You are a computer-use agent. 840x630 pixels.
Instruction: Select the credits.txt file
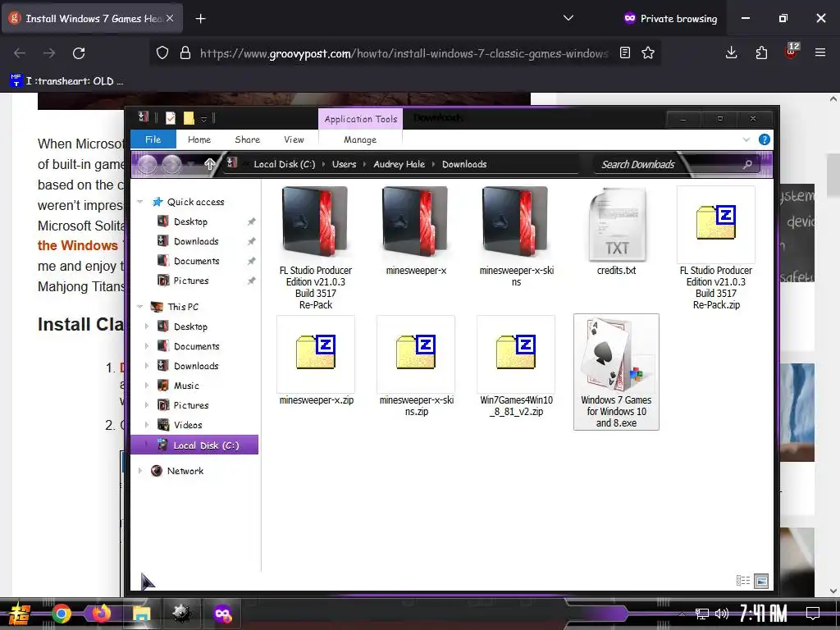[616, 231]
